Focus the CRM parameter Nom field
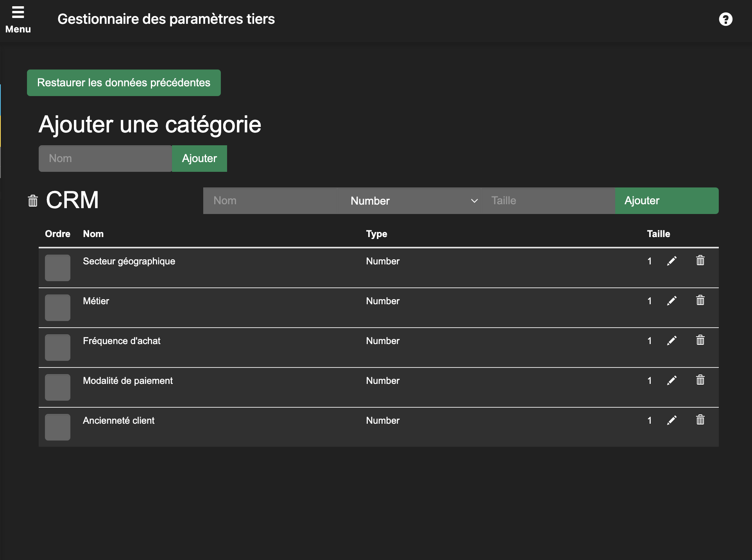This screenshot has height=560, width=752. (270, 201)
